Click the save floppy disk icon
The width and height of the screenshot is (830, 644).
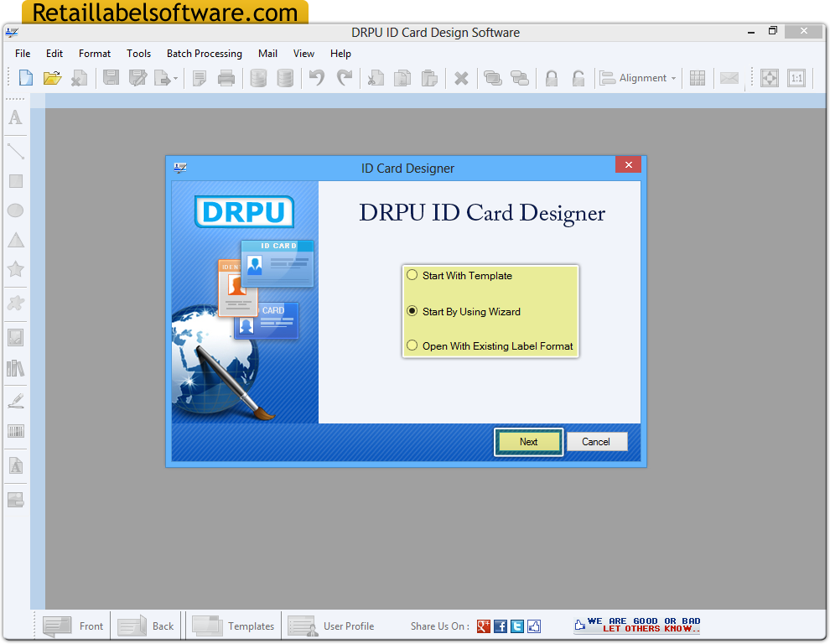(111, 78)
